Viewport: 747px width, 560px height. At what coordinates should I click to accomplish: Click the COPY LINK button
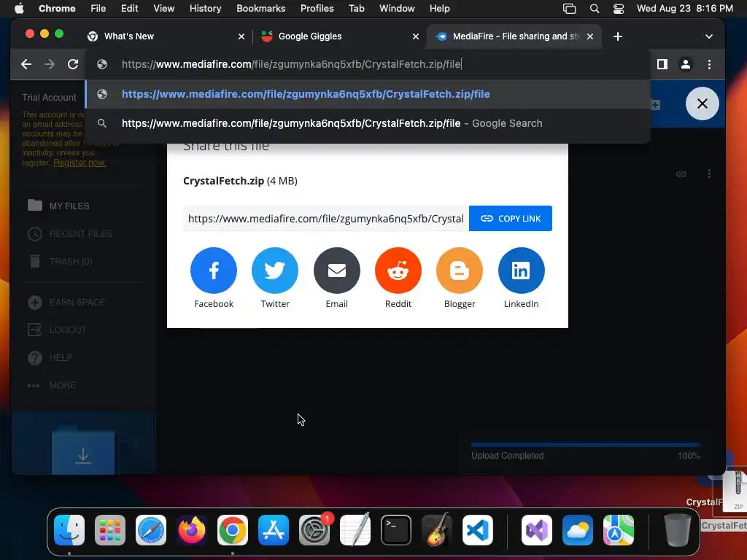511,219
